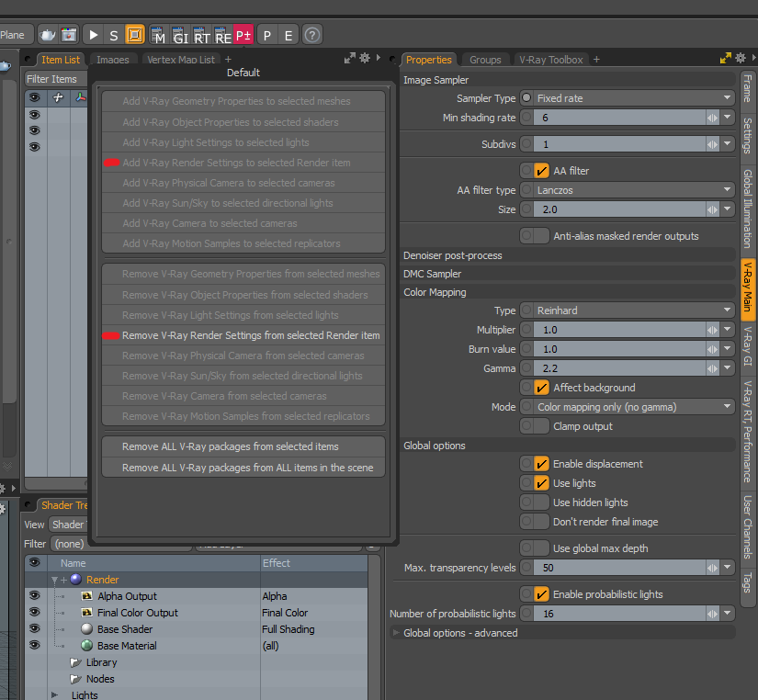
Task: Select the V-Ray GI vertical tab
Action: tap(748, 346)
